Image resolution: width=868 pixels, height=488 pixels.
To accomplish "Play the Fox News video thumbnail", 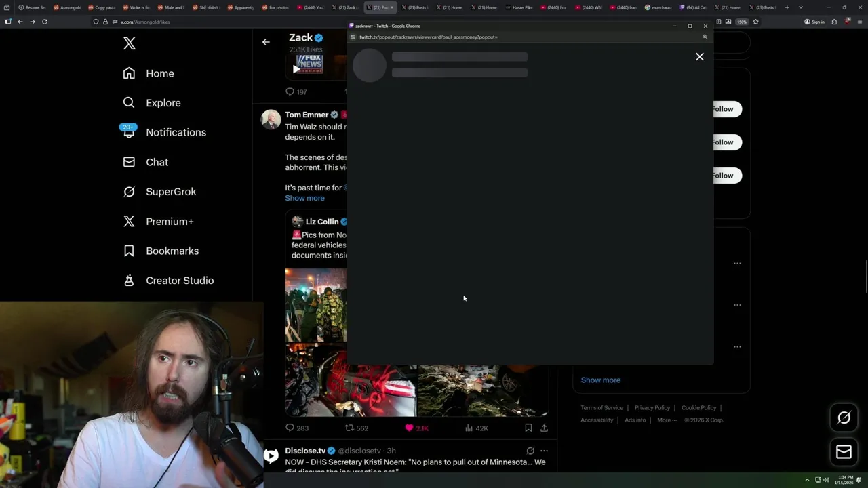I will tap(296, 69).
